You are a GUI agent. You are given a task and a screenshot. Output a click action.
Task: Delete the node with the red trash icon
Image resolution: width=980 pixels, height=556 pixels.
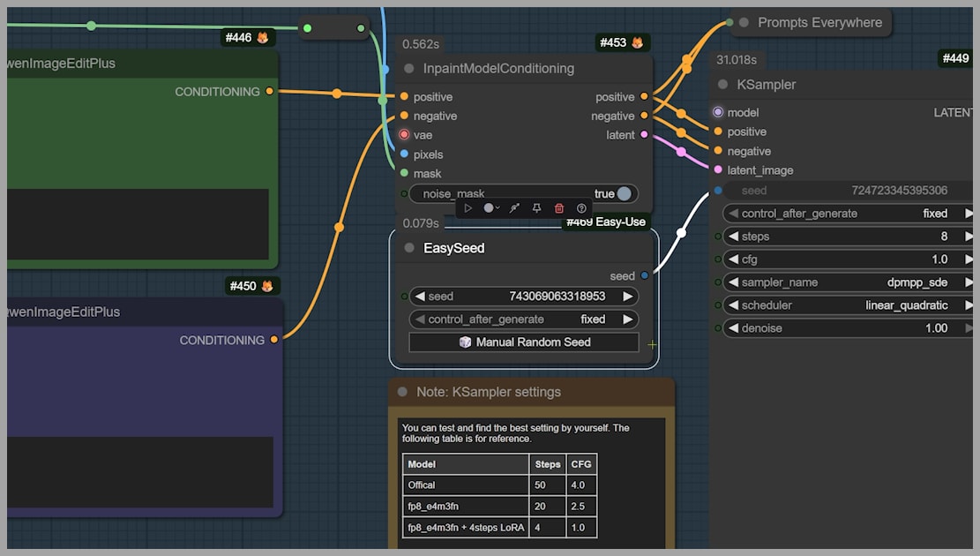tap(558, 208)
